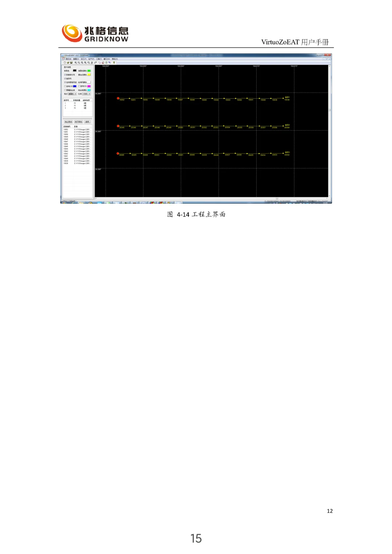Click the 航带2 strip label on canvas

coord(287,125)
